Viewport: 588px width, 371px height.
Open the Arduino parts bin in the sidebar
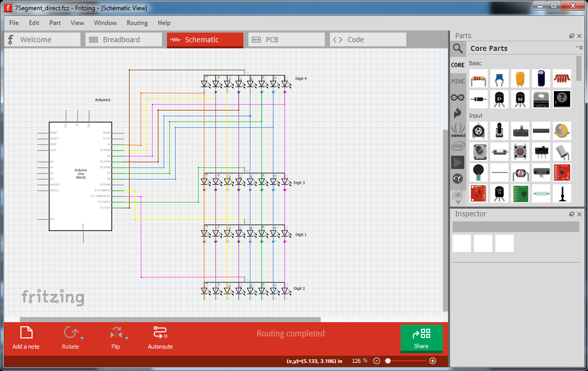[x=457, y=97]
